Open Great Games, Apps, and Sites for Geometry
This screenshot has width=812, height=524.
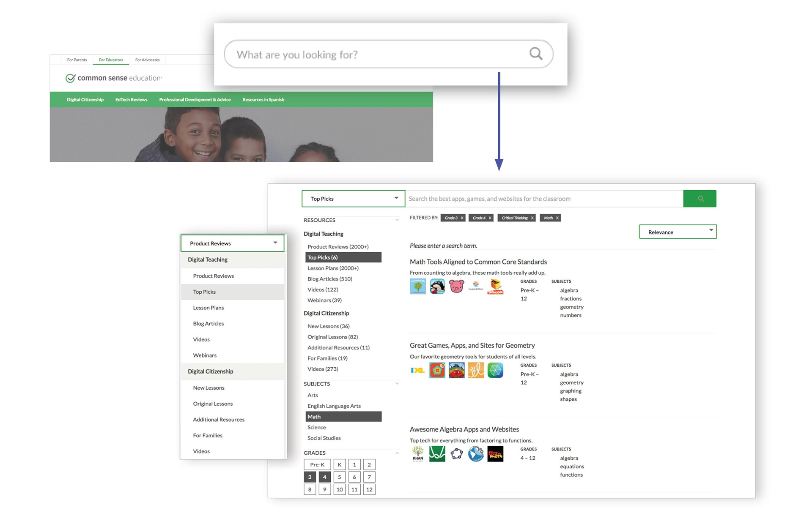point(472,346)
